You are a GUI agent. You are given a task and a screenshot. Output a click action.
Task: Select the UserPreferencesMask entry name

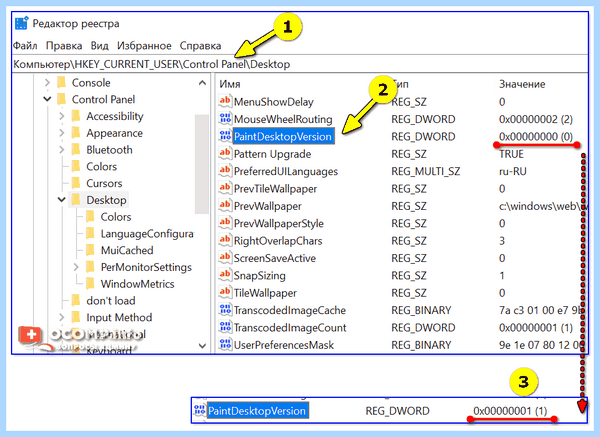point(284,345)
